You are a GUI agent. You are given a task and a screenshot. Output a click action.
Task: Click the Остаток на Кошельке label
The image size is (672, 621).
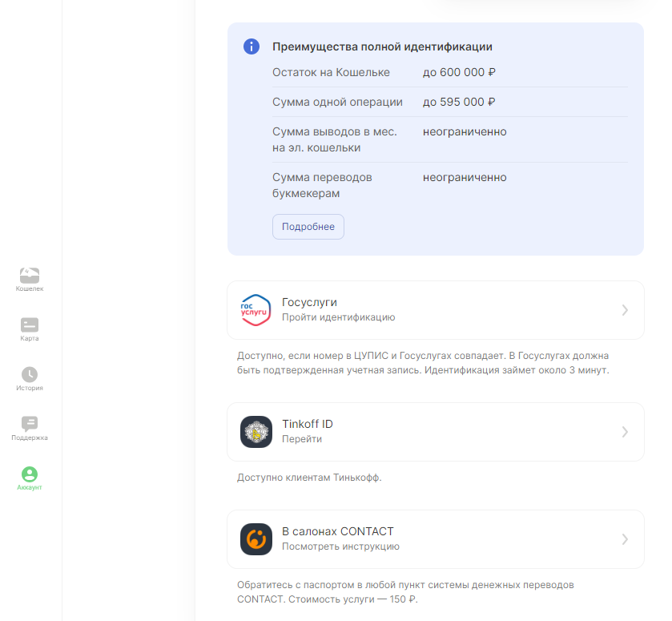[x=332, y=72]
